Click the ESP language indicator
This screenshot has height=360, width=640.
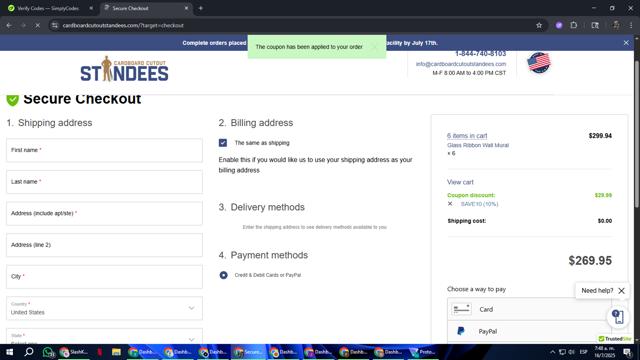tap(584, 352)
